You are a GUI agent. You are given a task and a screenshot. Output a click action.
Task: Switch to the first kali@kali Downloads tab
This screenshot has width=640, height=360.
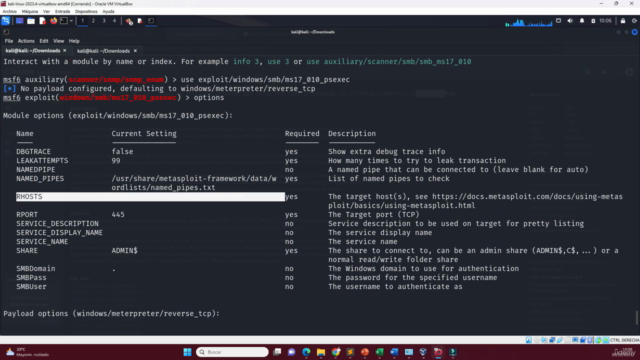33,51
